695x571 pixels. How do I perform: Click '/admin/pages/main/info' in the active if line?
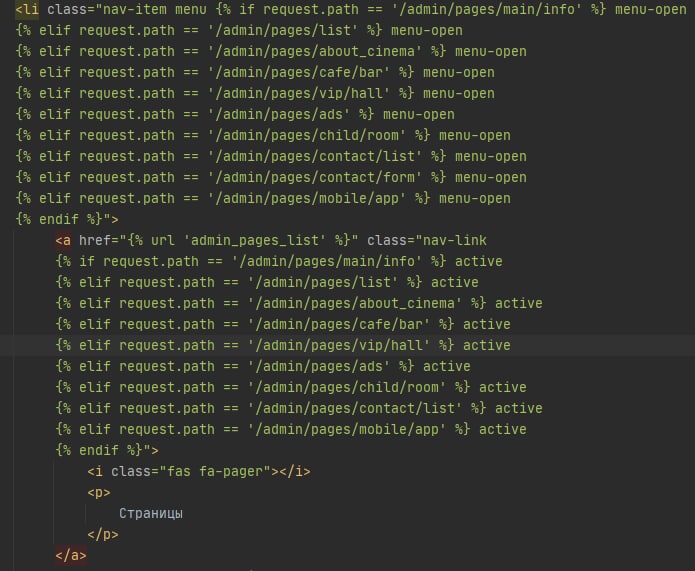tap(327, 261)
